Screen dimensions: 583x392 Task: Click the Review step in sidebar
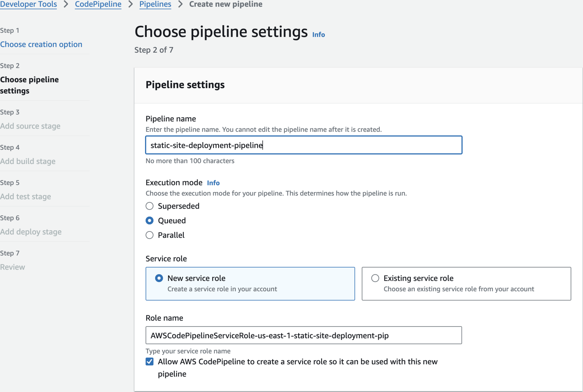coord(12,267)
